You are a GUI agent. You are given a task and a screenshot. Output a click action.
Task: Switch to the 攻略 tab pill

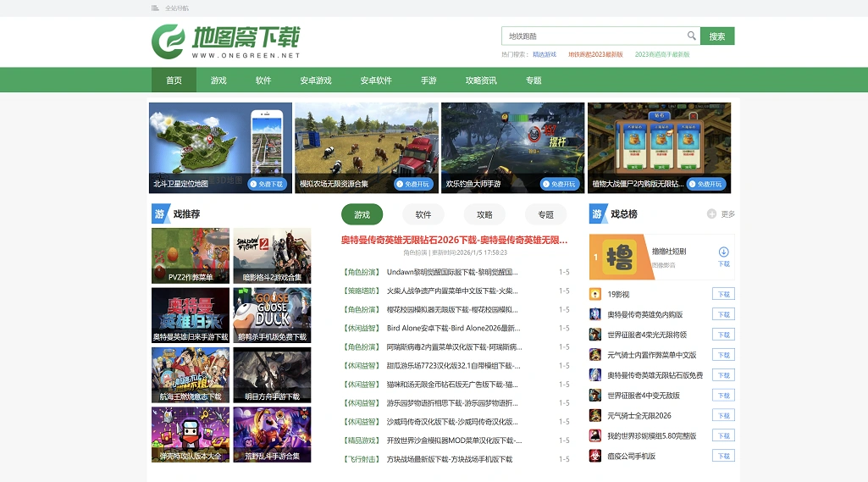485,214
